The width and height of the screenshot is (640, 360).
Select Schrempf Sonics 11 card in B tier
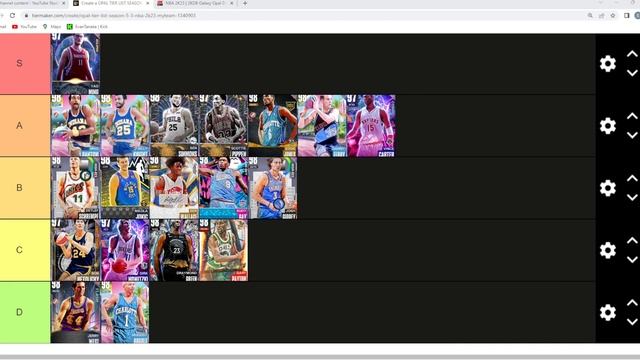[76, 188]
